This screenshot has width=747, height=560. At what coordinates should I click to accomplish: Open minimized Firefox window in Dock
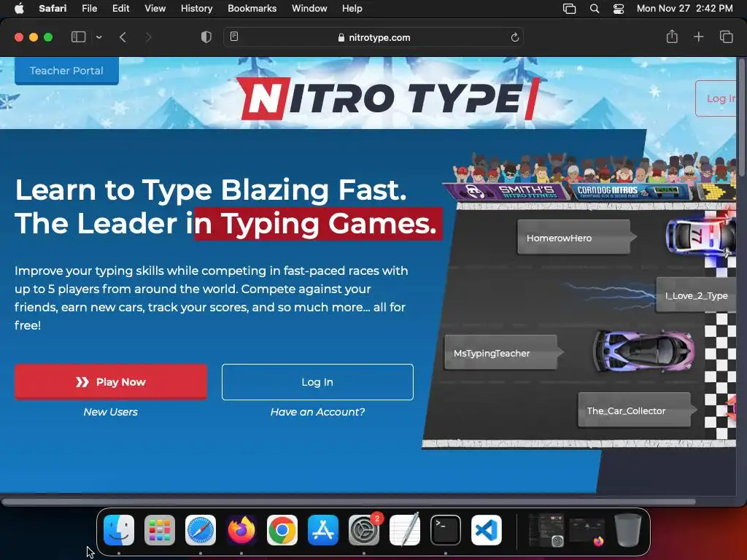pyautogui.click(x=587, y=531)
